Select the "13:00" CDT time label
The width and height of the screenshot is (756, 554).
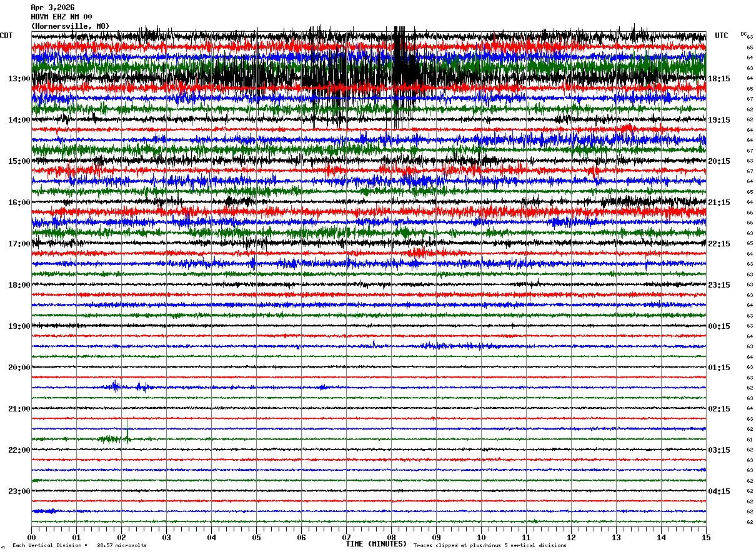[19, 79]
